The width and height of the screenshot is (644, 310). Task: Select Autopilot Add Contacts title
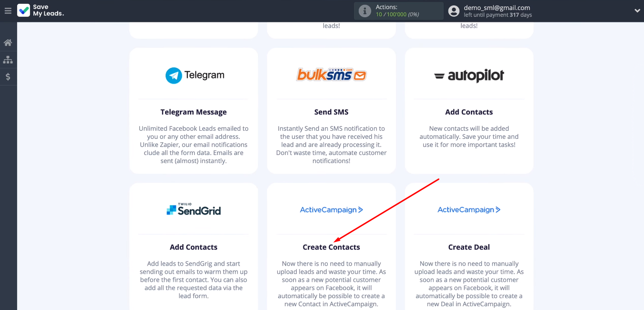(x=469, y=112)
